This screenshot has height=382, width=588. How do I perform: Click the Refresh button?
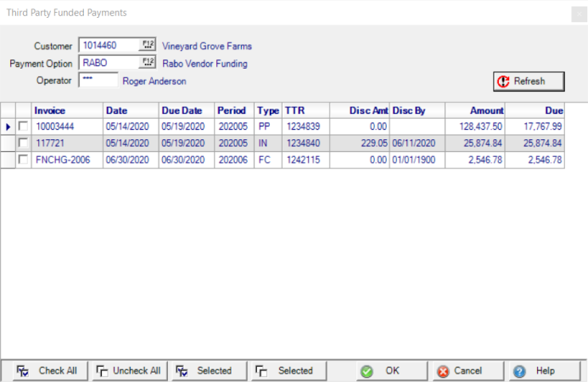tap(529, 81)
